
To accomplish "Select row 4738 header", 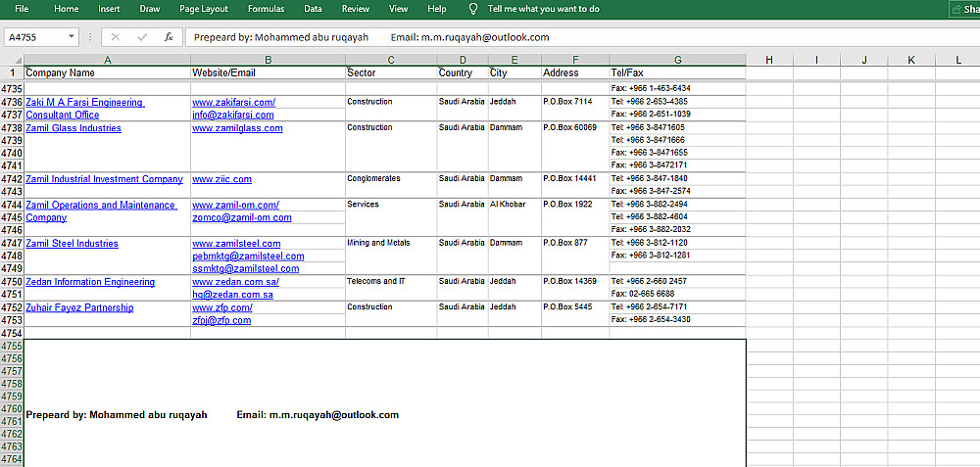I will pos(13,128).
